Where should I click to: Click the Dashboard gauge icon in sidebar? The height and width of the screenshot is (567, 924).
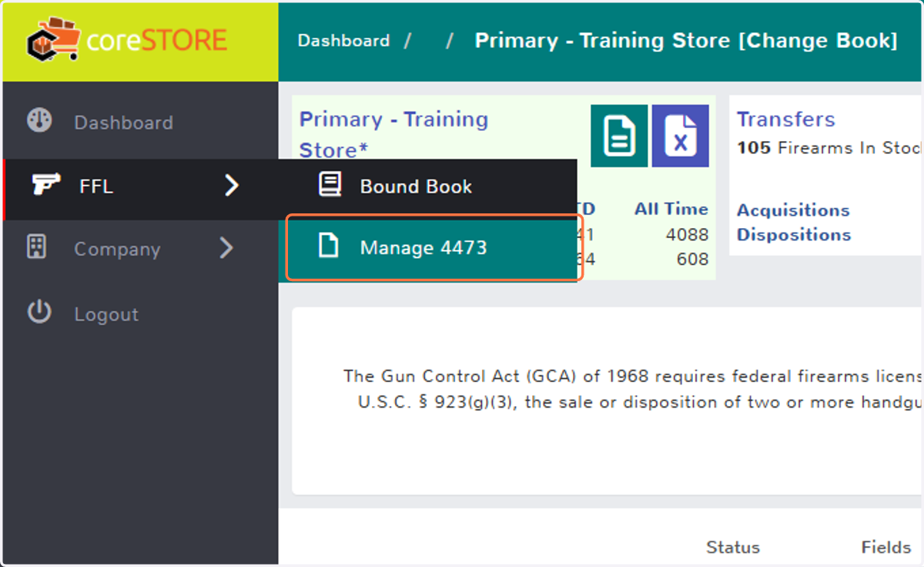click(x=39, y=121)
